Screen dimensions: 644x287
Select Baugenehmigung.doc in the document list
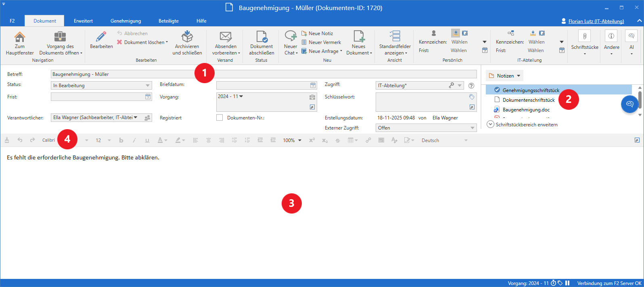[526, 110]
